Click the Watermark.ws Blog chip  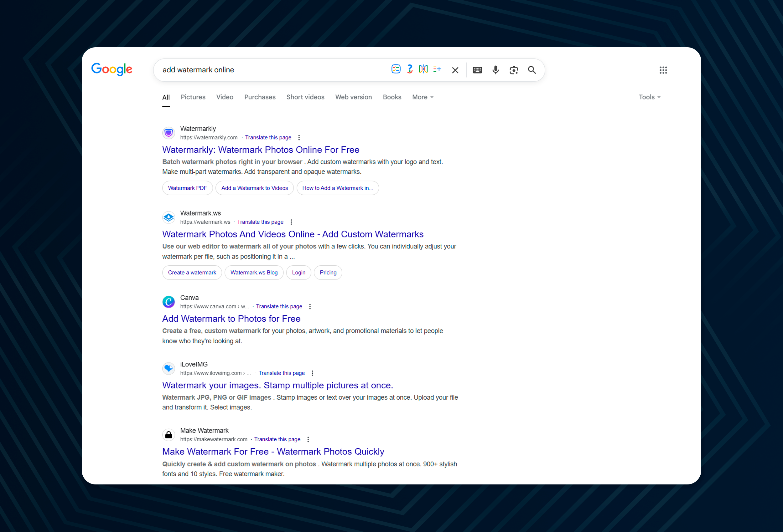point(254,272)
